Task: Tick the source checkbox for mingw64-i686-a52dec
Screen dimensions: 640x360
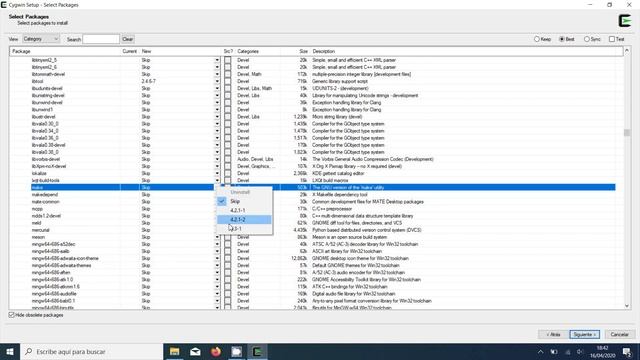Action: click(228, 244)
